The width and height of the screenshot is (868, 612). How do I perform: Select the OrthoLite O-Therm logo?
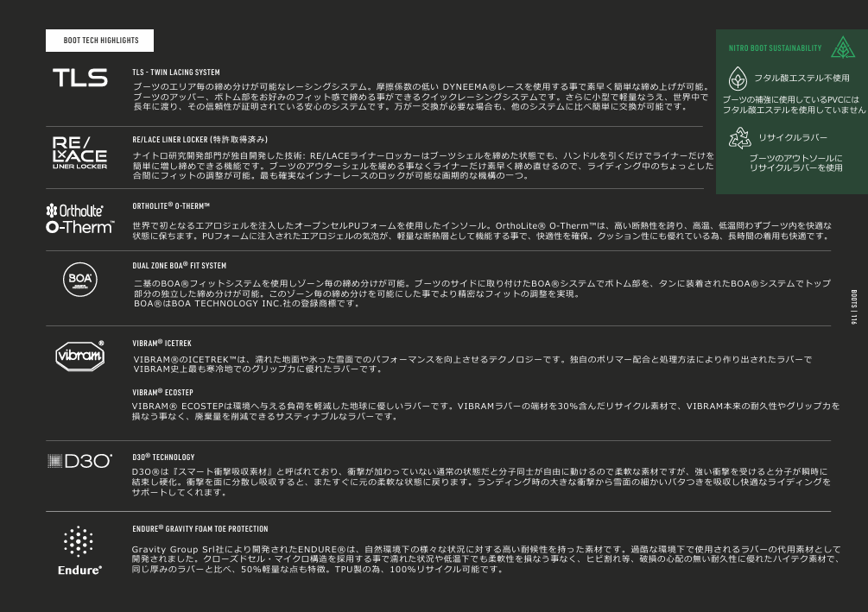tap(79, 218)
